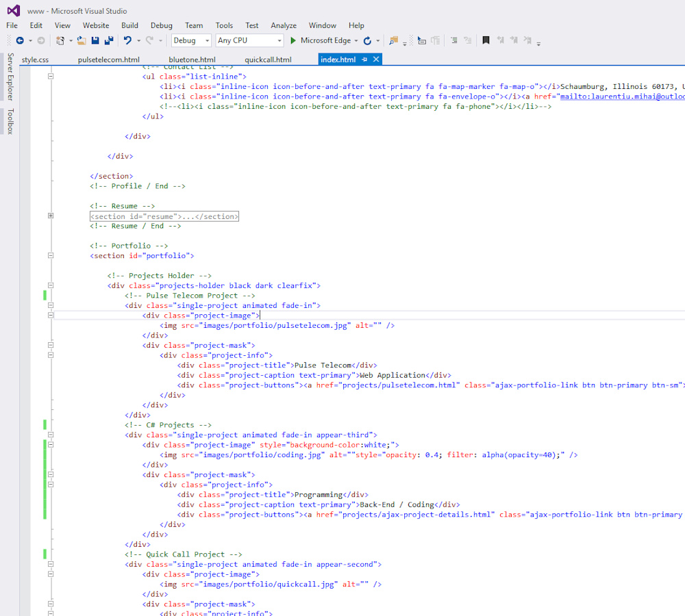Pin the index.html tab

pos(364,60)
